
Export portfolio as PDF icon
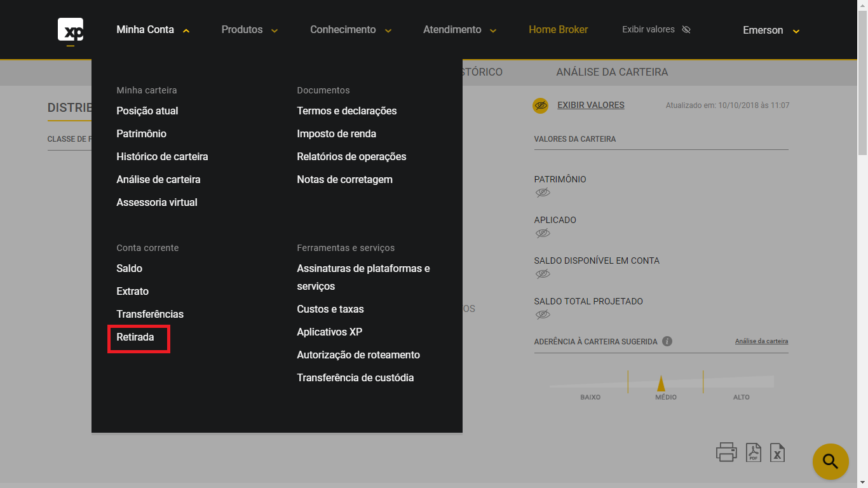point(754,452)
